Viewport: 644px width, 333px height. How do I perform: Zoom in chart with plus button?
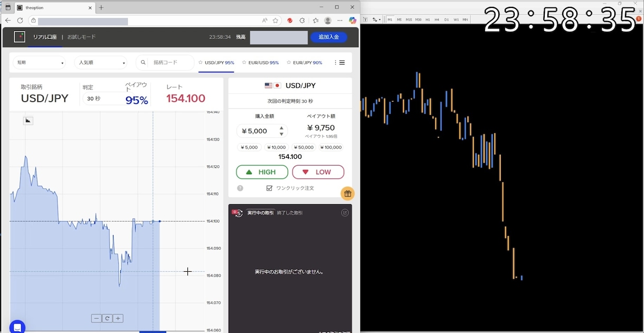[118, 318]
